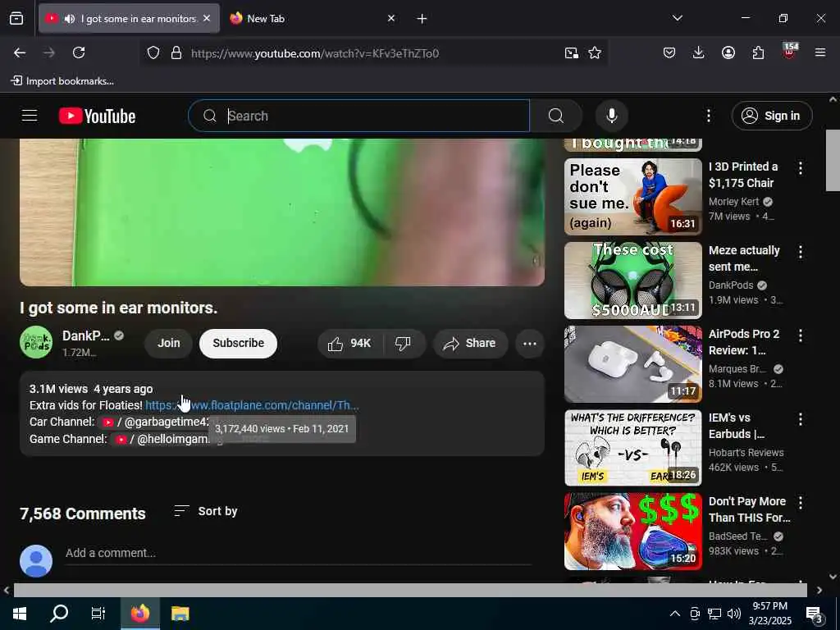Close the New Tab tab
The height and width of the screenshot is (630, 840).
(391, 18)
